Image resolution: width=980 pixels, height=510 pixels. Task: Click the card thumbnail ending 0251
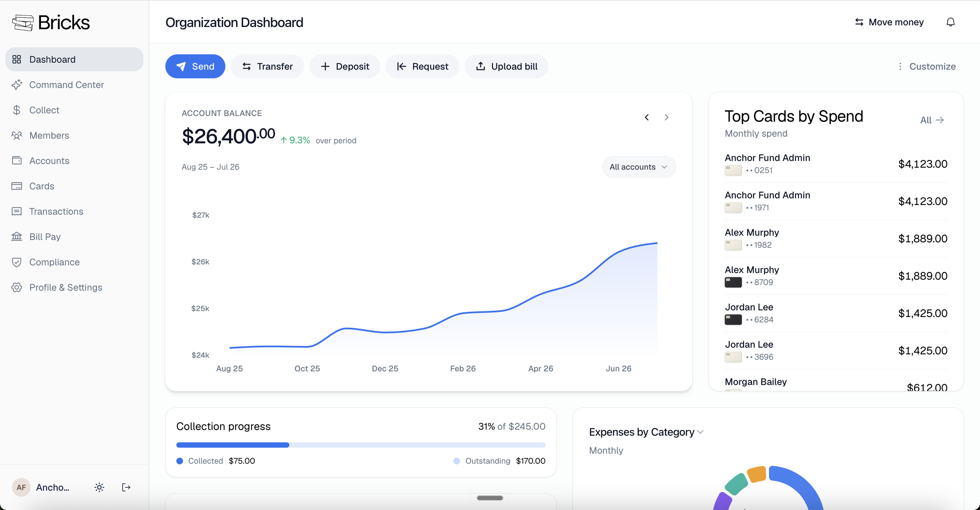[733, 170]
